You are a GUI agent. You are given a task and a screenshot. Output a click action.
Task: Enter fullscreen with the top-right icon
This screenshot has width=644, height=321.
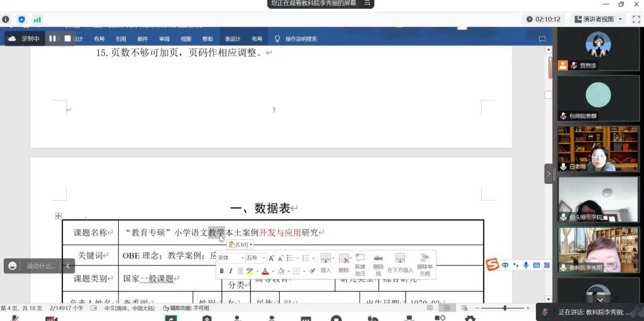(x=635, y=20)
